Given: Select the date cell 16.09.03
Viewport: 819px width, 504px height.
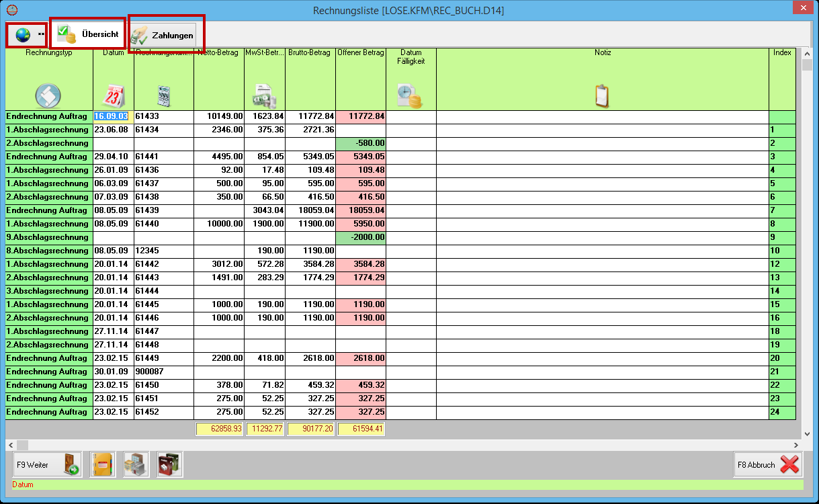Looking at the screenshot, I should 114,116.
